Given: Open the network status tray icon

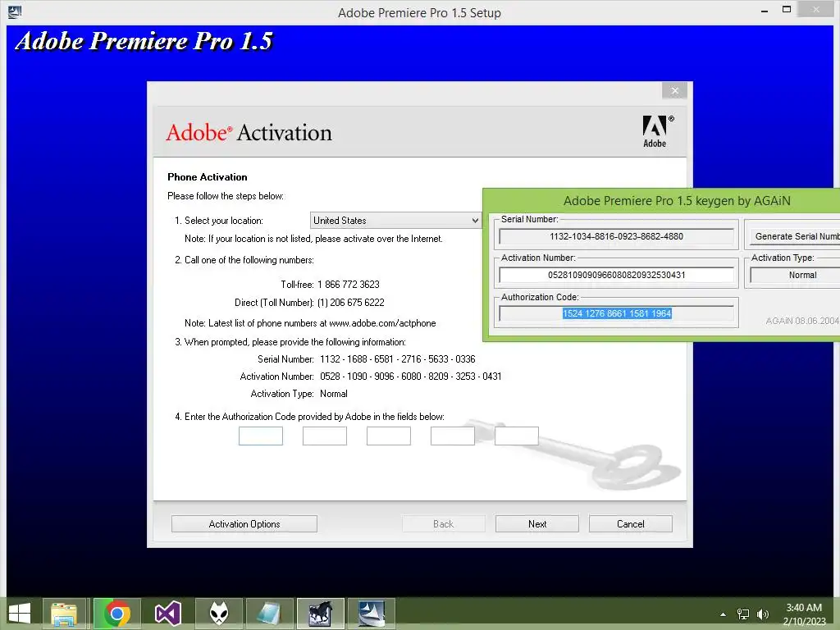Looking at the screenshot, I should point(743,614).
